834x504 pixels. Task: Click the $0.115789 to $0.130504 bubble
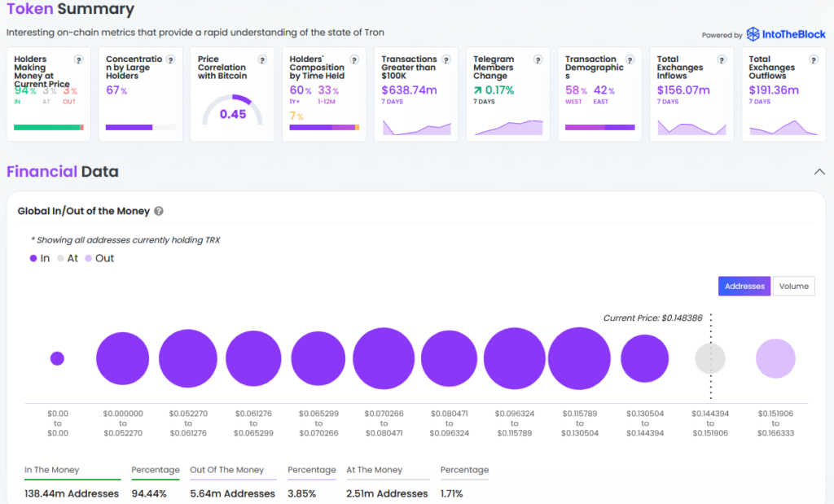[579, 358]
